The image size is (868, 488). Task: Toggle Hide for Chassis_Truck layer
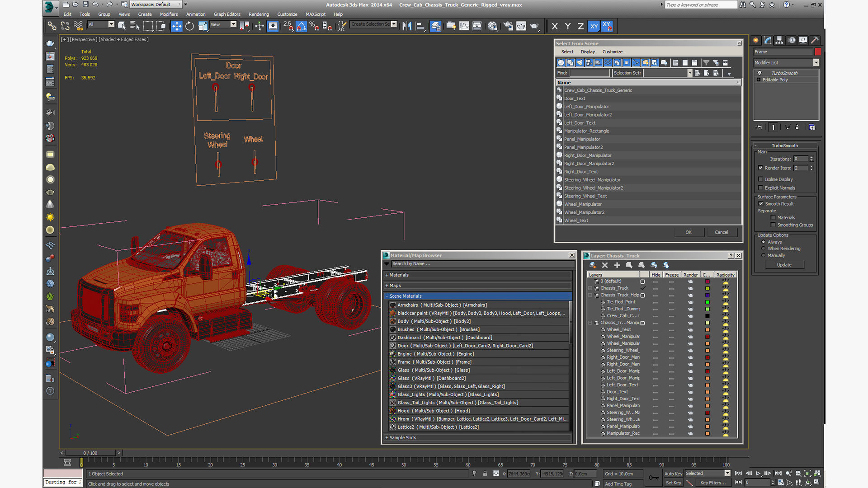pos(656,288)
